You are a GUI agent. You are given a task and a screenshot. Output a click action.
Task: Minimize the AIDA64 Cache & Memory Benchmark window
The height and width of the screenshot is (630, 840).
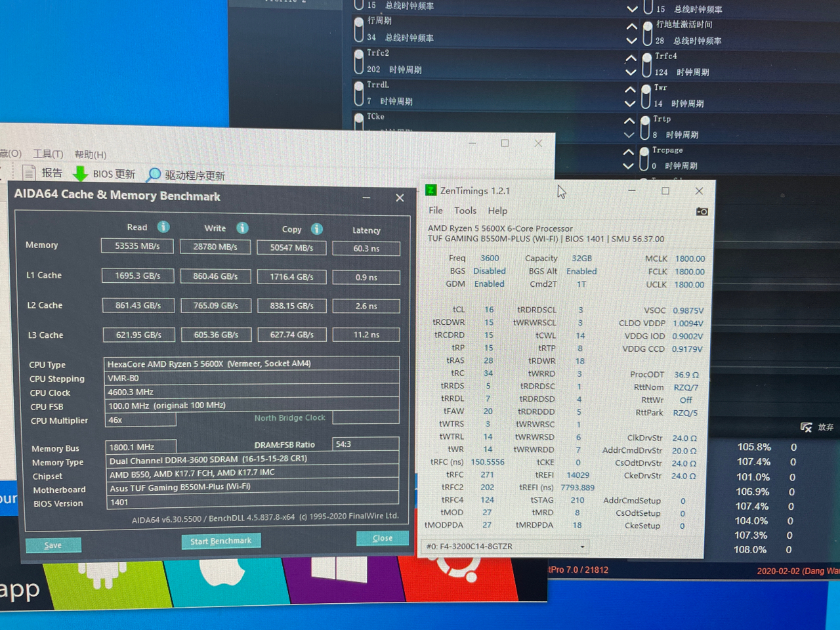(366, 198)
